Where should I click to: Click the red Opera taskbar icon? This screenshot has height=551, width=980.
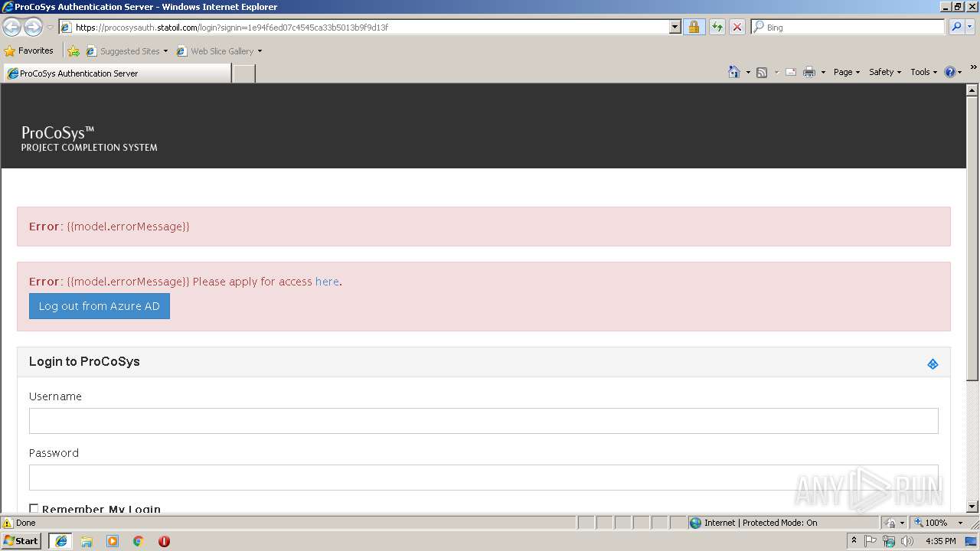[x=164, y=541]
